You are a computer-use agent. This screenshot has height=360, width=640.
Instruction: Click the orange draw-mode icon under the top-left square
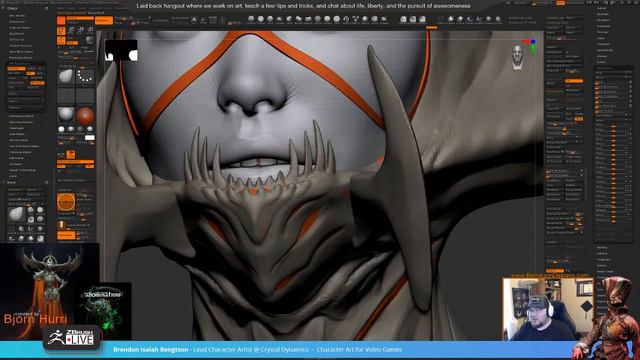[x=61, y=31]
